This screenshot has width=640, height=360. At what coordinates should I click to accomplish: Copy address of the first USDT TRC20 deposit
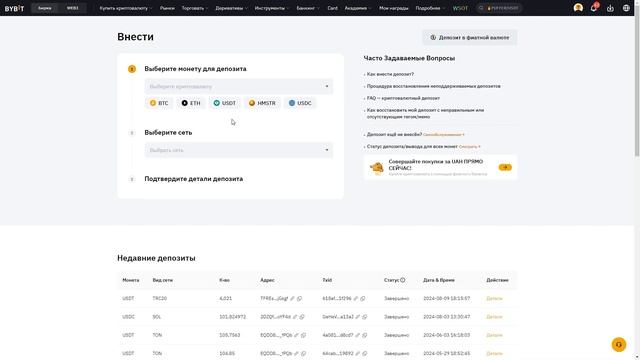pyautogui.click(x=300, y=298)
